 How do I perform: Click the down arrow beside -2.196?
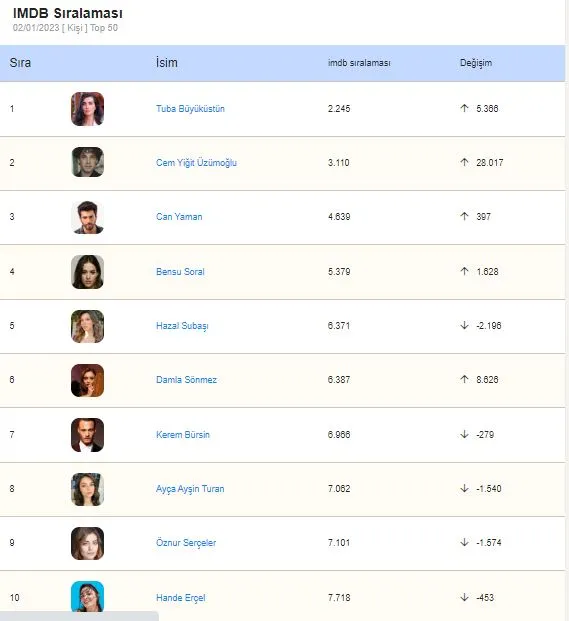click(464, 325)
